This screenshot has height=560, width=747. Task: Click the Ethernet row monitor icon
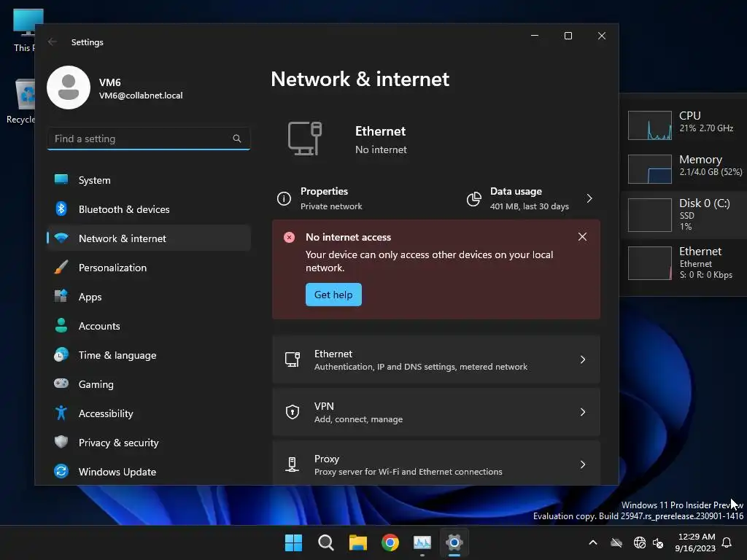(292, 359)
